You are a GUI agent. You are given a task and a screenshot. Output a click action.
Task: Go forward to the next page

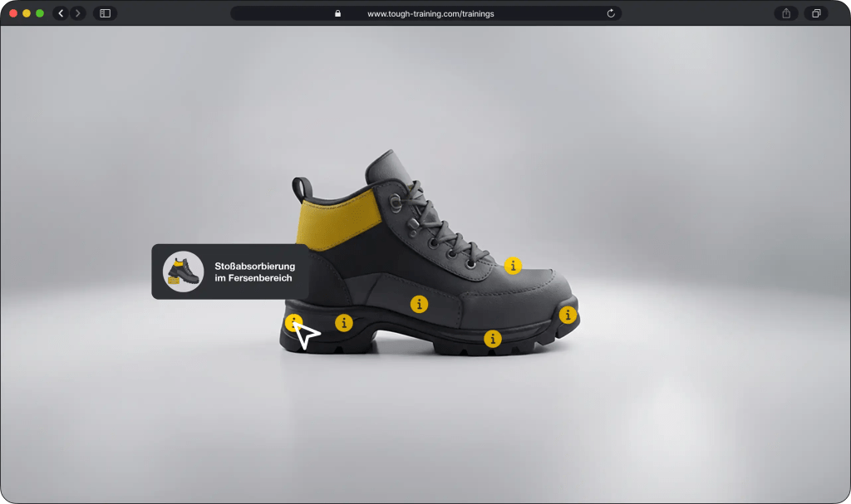(77, 13)
